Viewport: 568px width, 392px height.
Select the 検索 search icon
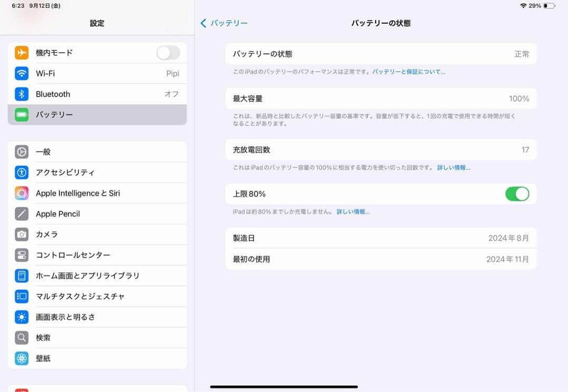(x=22, y=338)
